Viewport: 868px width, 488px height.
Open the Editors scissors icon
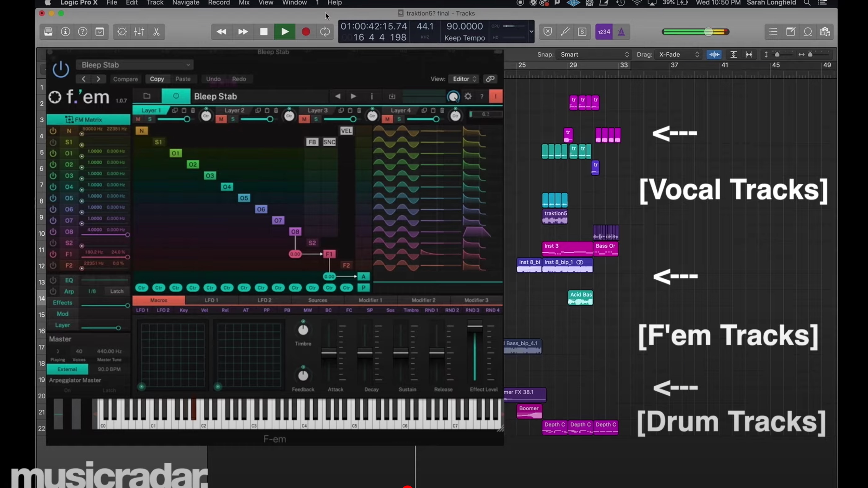[156, 32]
